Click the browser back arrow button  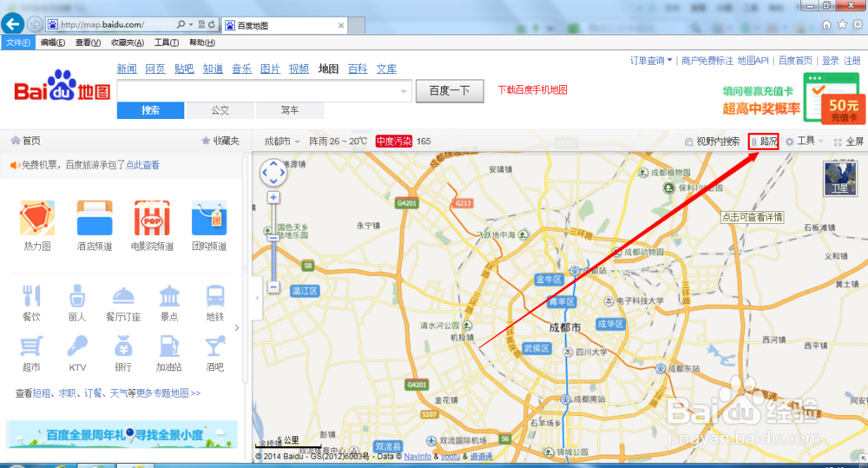[x=13, y=23]
